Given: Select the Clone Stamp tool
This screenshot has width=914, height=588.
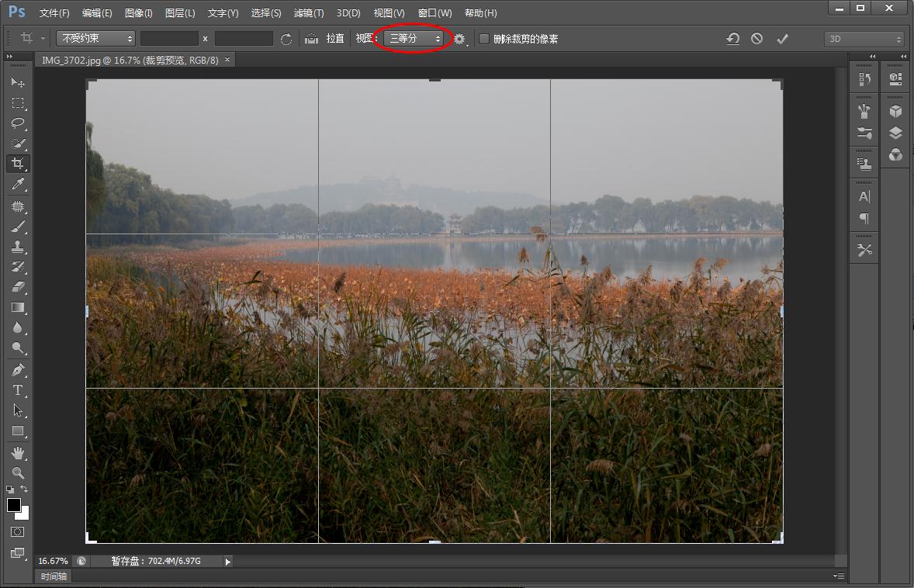Looking at the screenshot, I should point(18,247).
